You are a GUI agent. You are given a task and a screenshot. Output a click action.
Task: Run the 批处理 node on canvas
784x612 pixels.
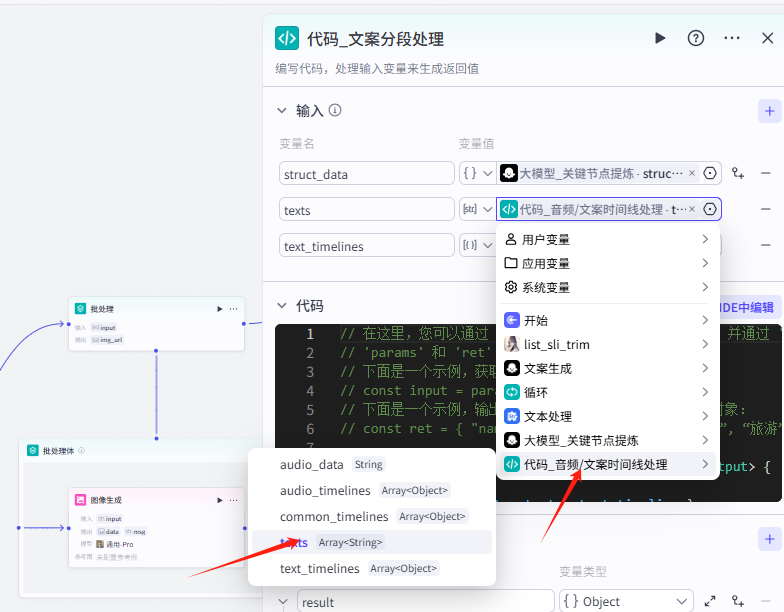click(220, 309)
